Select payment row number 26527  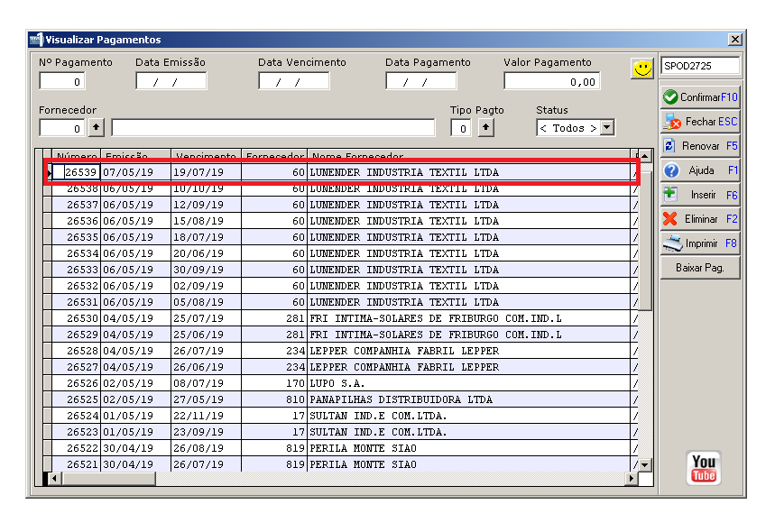click(341, 367)
